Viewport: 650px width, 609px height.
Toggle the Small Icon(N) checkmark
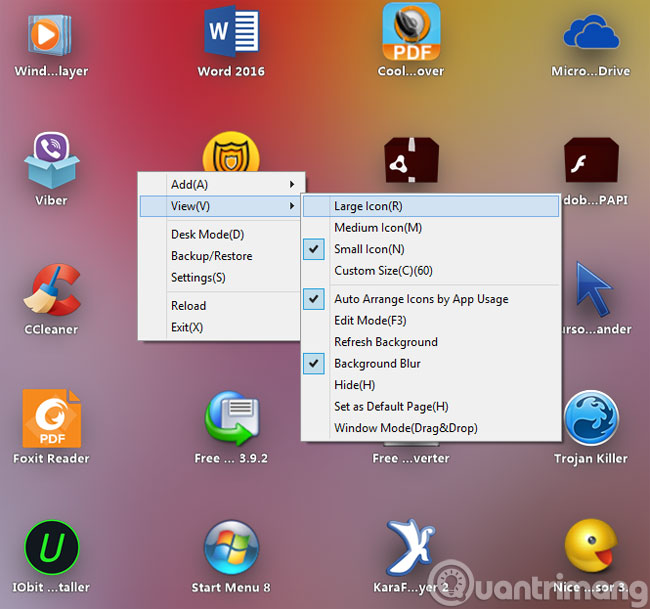click(314, 249)
